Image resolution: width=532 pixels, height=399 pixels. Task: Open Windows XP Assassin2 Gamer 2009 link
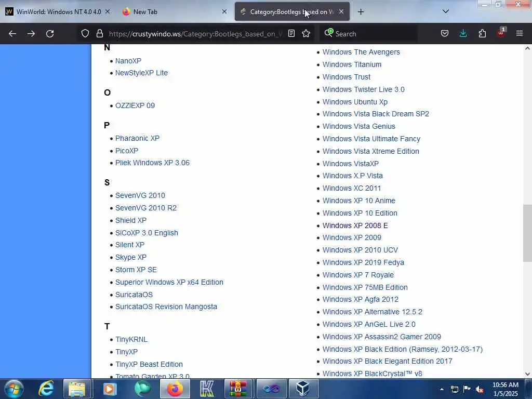click(x=382, y=337)
